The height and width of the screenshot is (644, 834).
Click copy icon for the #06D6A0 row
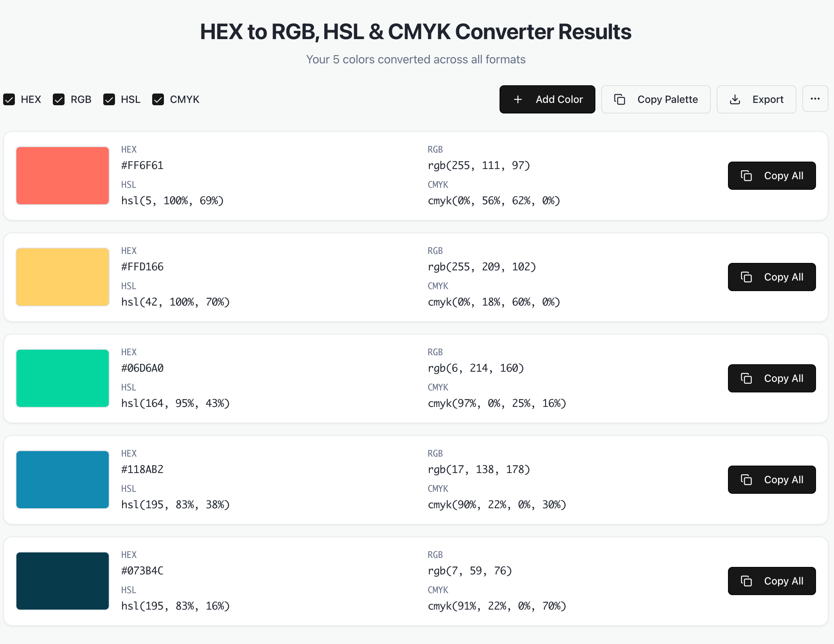pos(746,378)
